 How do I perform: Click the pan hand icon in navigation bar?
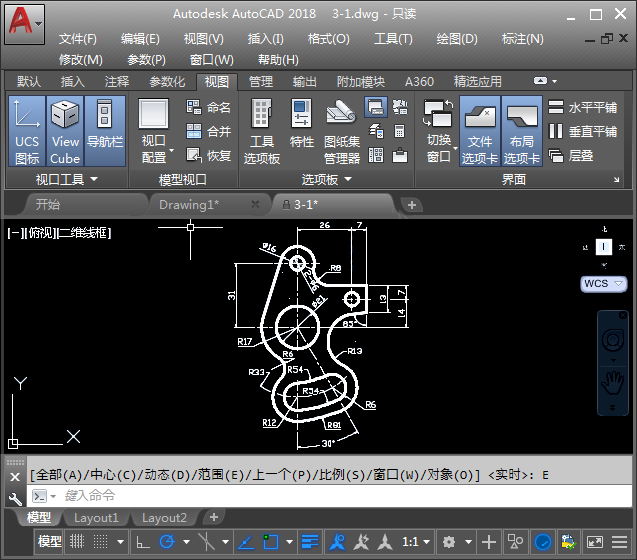pyautogui.click(x=611, y=381)
